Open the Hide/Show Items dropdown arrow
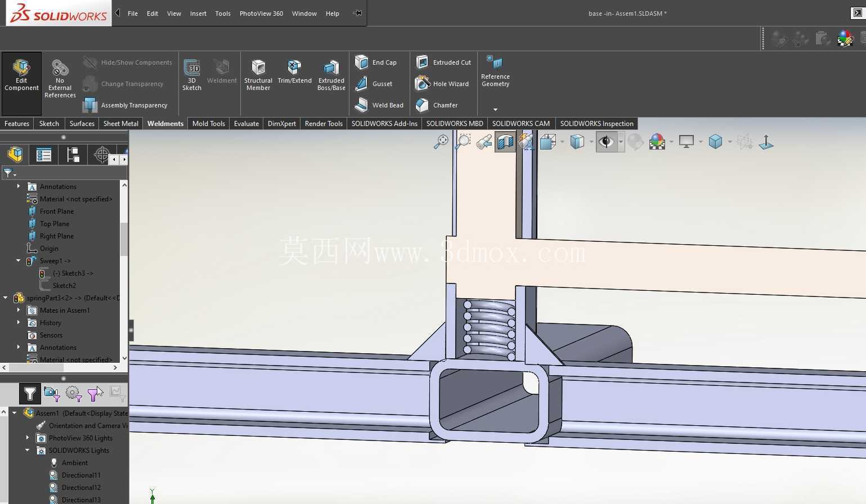The image size is (866, 504). pyautogui.click(x=621, y=142)
